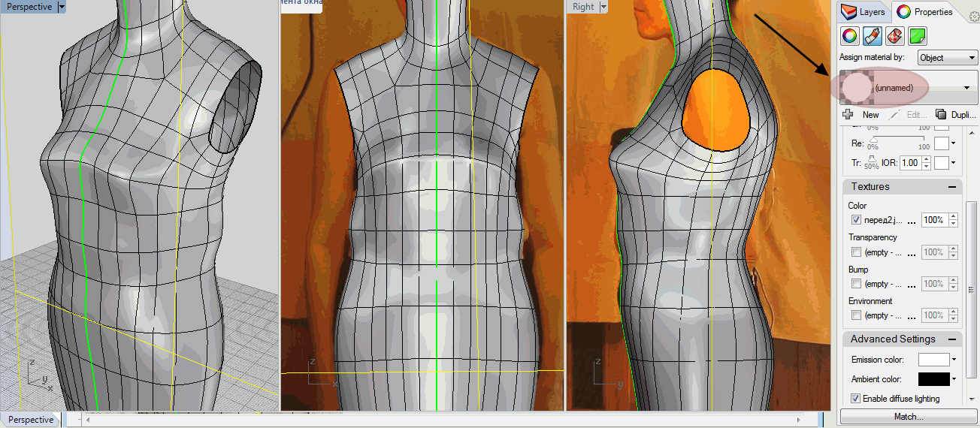Open the Assign material by dropdown
Screen dimensions: 980x428
click(x=947, y=58)
